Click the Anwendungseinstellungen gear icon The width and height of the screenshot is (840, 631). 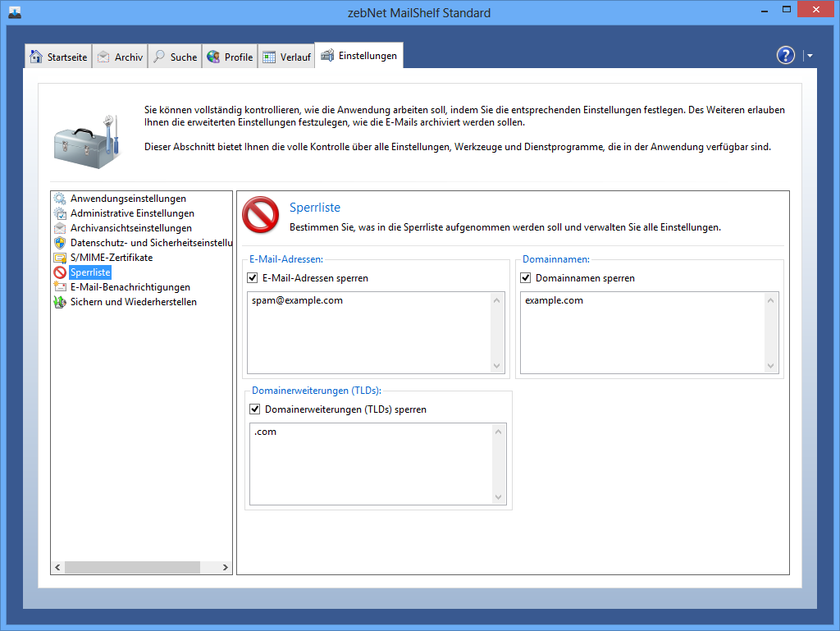pos(60,199)
